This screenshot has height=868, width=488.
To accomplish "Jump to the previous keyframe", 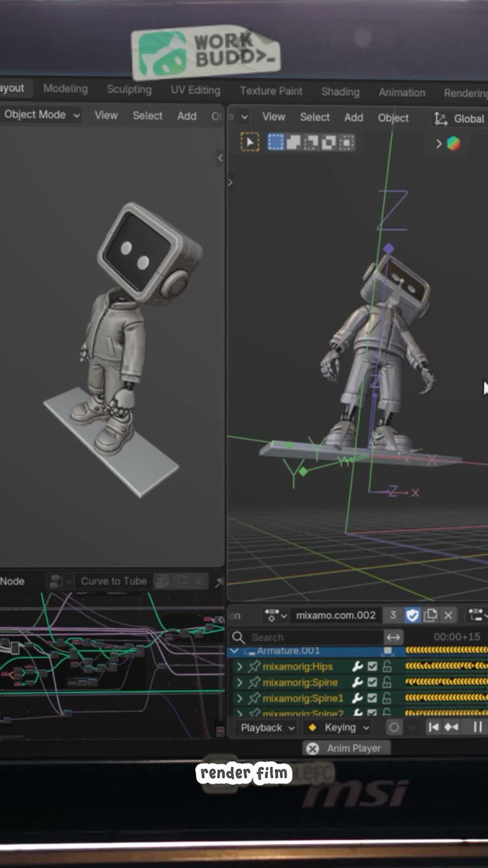I will pyautogui.click(x=451, y=727).
